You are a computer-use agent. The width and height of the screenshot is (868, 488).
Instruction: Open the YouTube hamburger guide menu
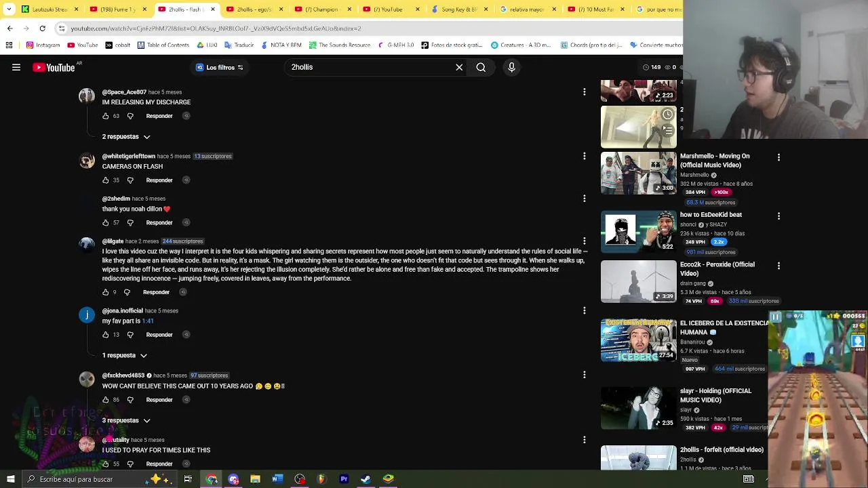coord(16,67)
